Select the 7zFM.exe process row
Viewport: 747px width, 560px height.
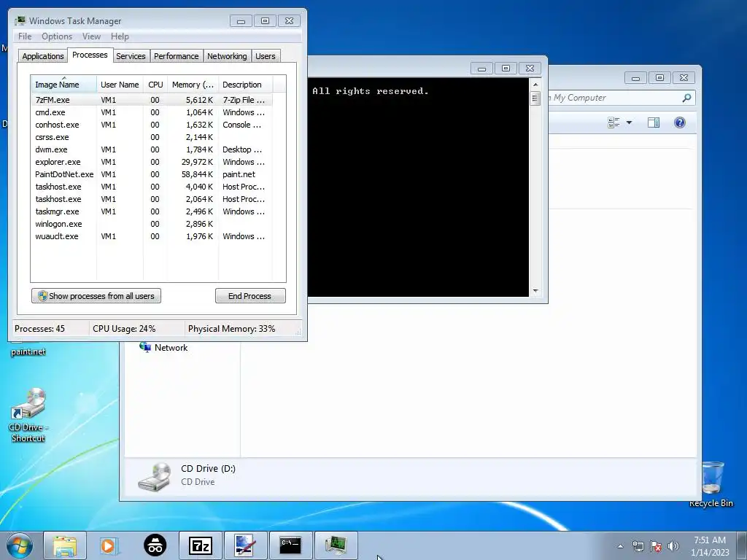click(152, 100)
